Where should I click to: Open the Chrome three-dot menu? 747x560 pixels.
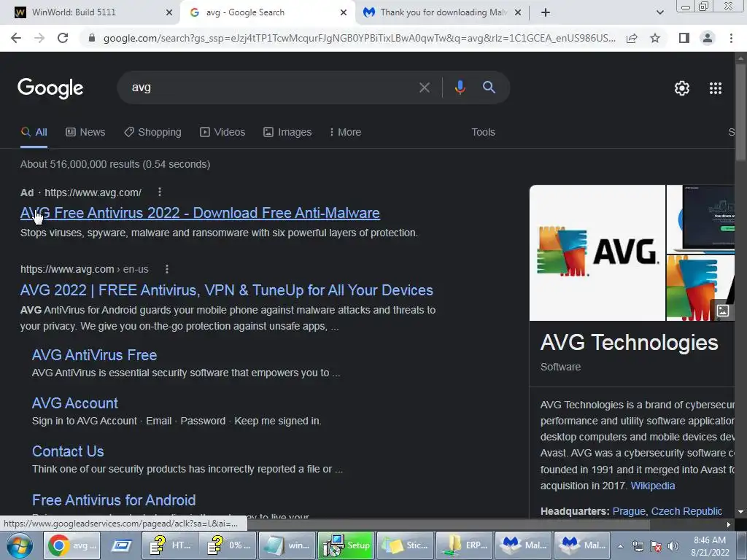pyautogui.click(x=731, y=38)
